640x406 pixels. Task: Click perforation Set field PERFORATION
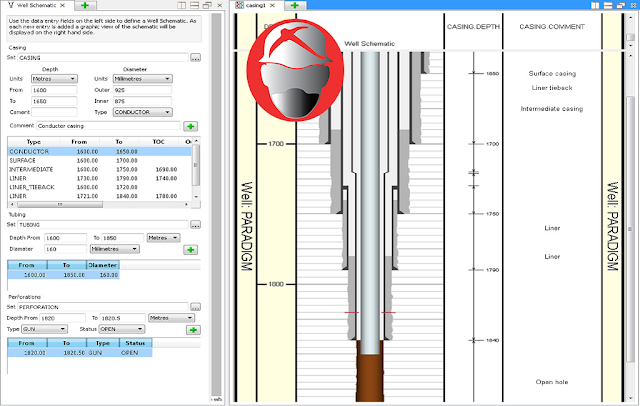[x=103, y=307]
